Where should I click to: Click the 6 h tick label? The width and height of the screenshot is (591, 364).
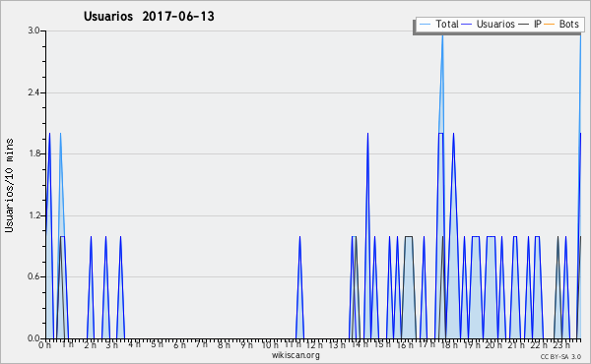click(179, 344)
